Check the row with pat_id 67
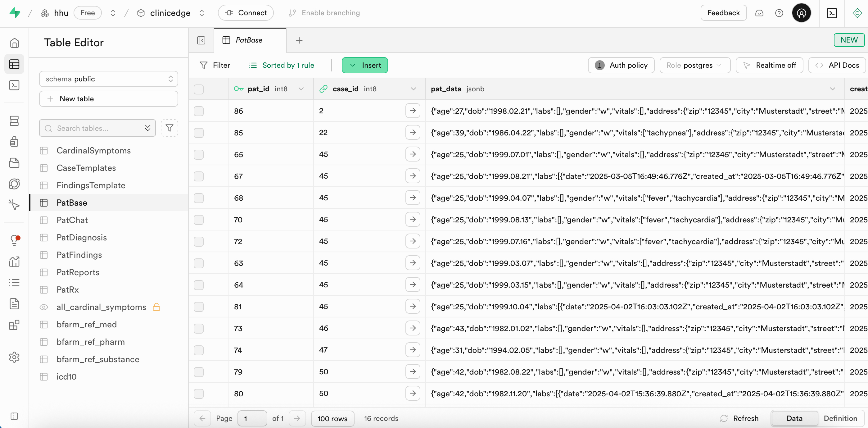The width and height of the screenshot is (868, 428). [x=198, y=176]
